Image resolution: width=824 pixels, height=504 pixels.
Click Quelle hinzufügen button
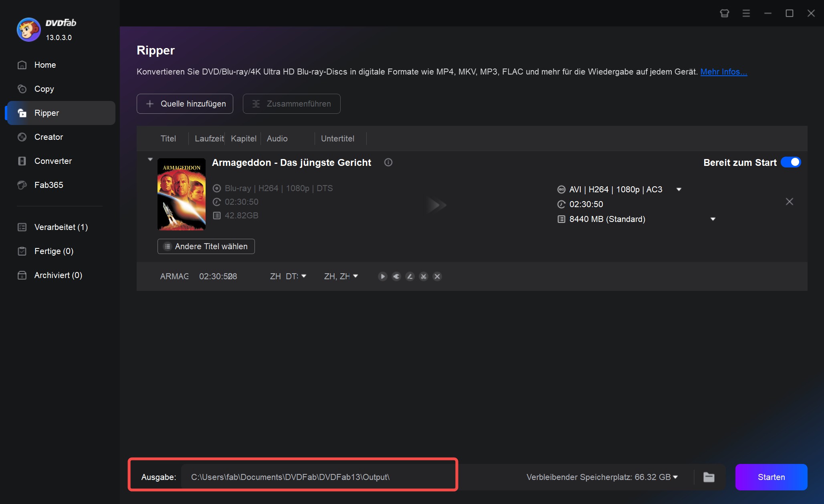(185, 104)
